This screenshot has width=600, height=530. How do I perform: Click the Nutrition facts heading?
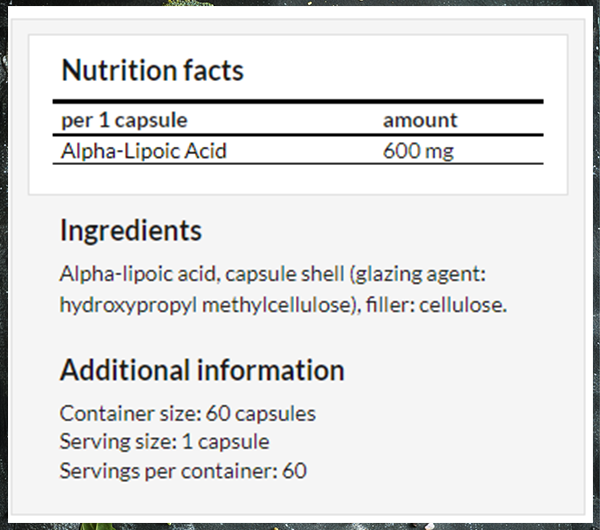tap(152, 71)
